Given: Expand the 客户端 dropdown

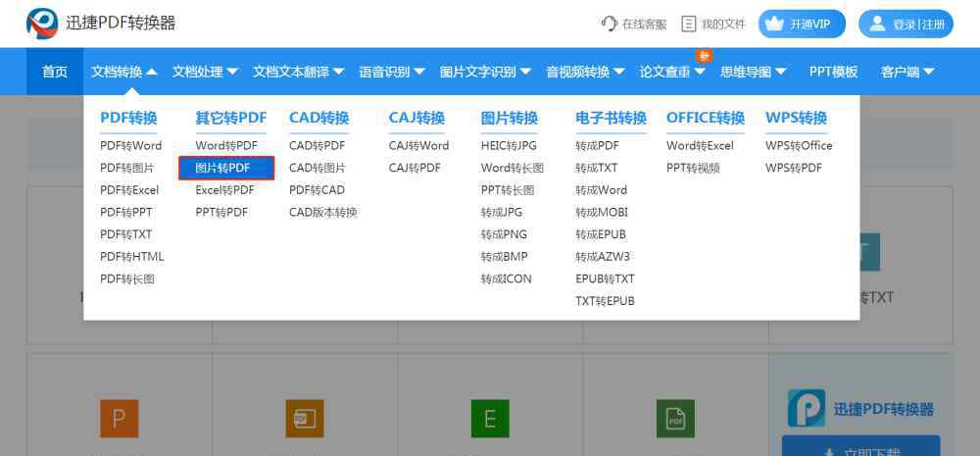Looking at the screenshot, I should click(907, 72).
